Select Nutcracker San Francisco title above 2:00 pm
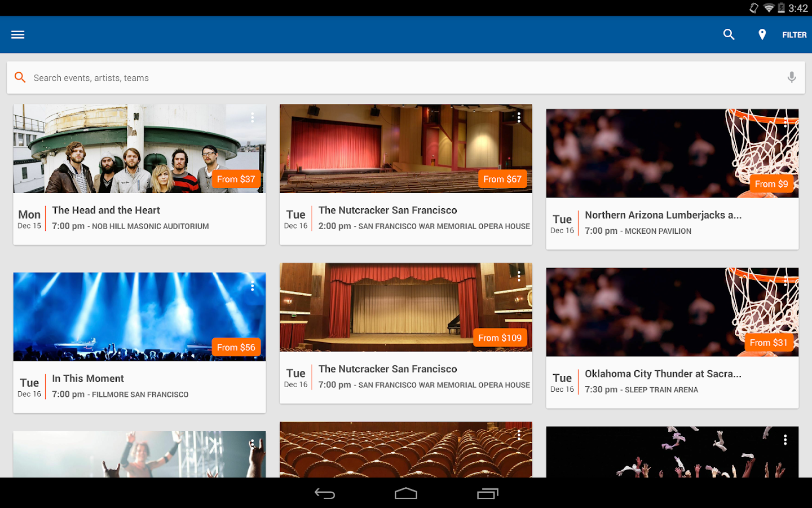 388,210
